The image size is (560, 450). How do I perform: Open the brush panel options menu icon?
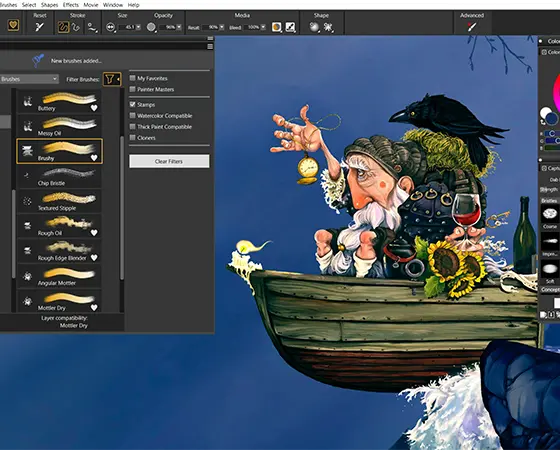(210, 46)
